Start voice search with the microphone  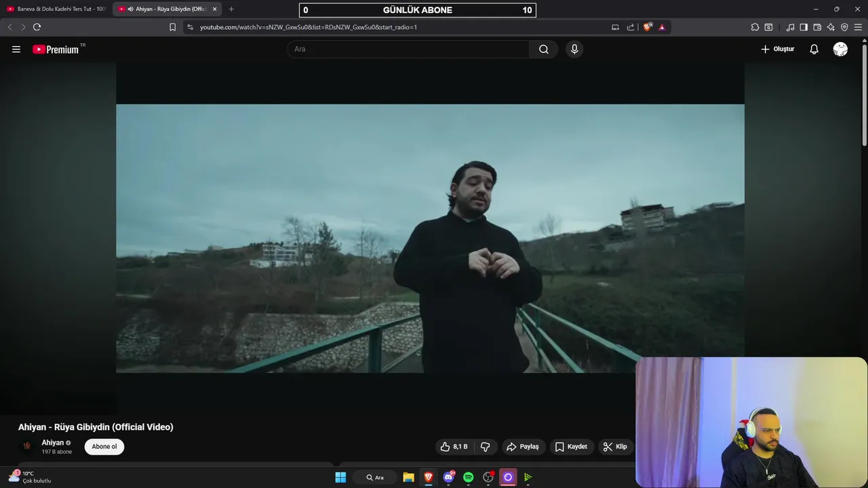click(x=574, y=49)
